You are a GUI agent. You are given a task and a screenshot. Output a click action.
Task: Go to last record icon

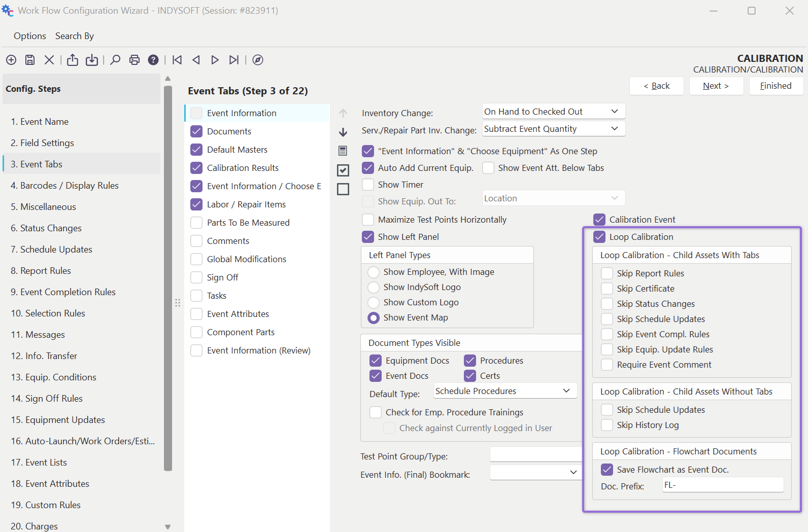[x=233, y=60]
